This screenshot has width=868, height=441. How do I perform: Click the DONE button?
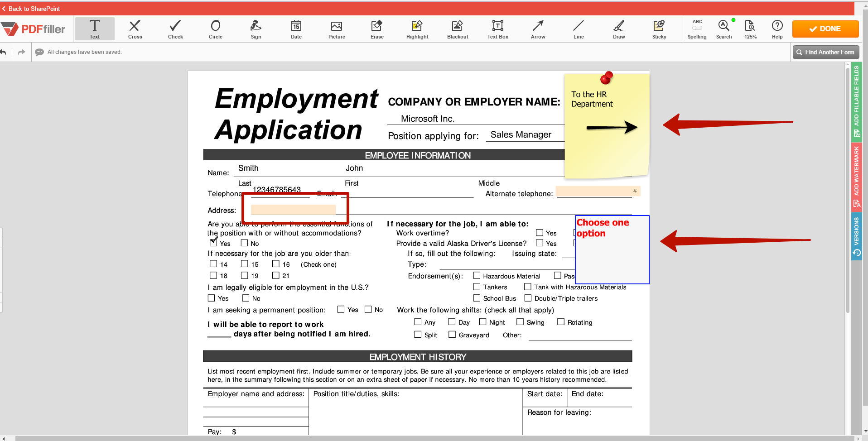point(825,29)
